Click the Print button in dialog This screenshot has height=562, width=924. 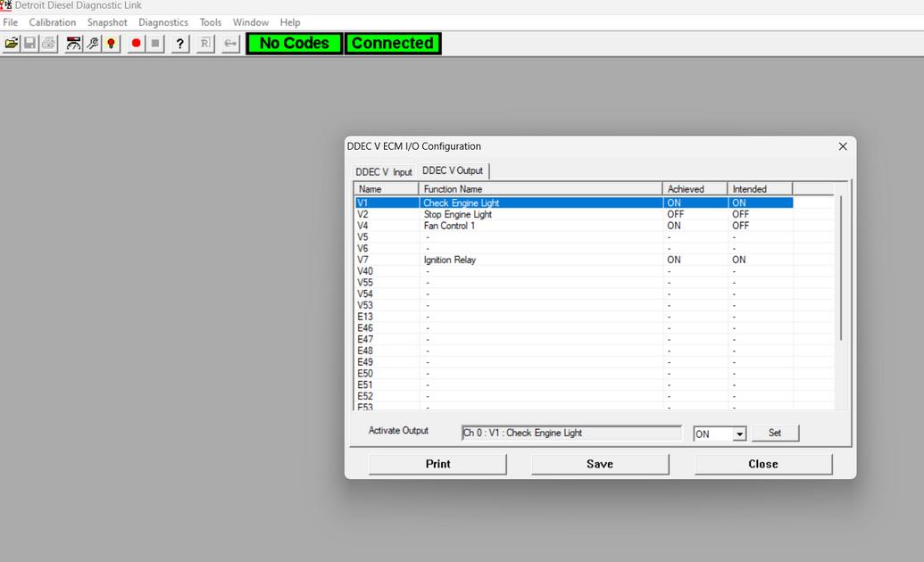coord(437,464)
